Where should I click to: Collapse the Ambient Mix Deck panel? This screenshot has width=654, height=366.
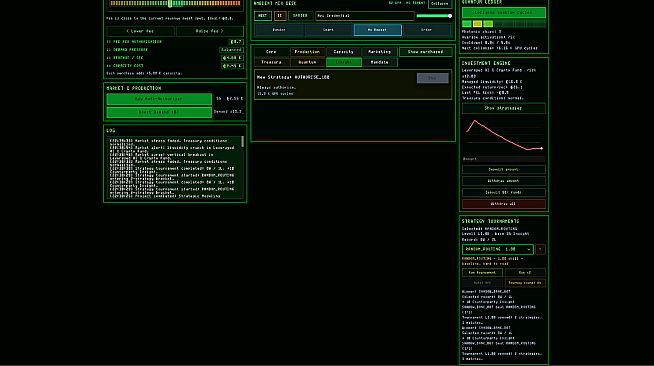pos(440,3)
